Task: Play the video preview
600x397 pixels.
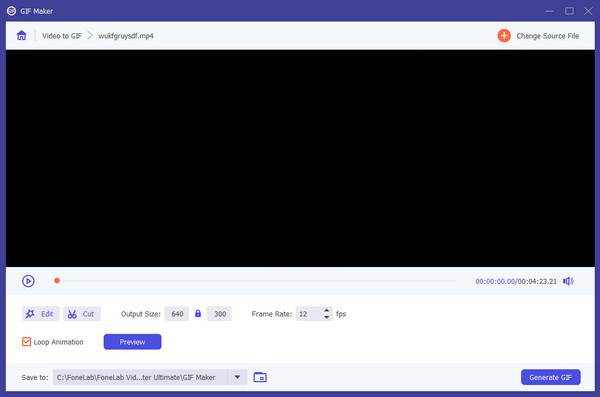Action: pos(28,281)
